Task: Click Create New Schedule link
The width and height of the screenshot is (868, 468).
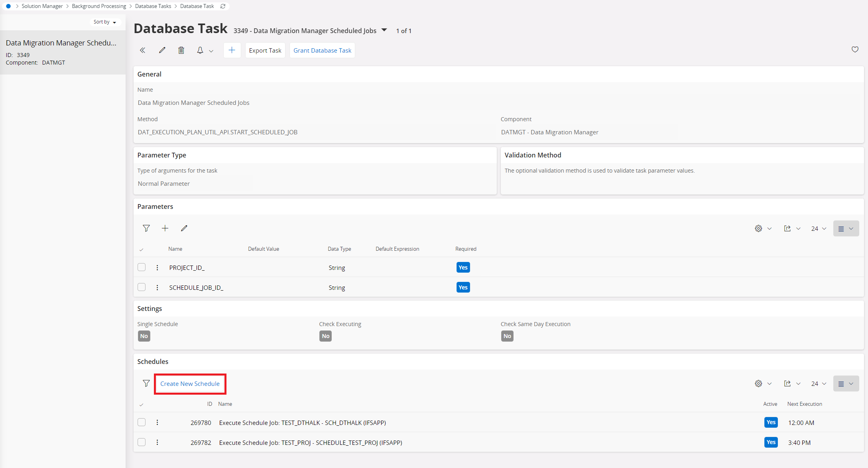Action: (190, 383)
